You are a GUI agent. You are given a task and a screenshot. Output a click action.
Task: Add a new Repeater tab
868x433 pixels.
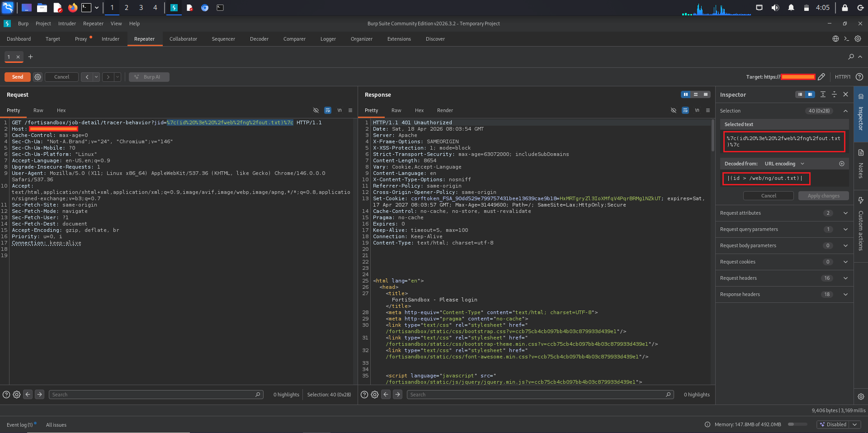click(30, 57)
